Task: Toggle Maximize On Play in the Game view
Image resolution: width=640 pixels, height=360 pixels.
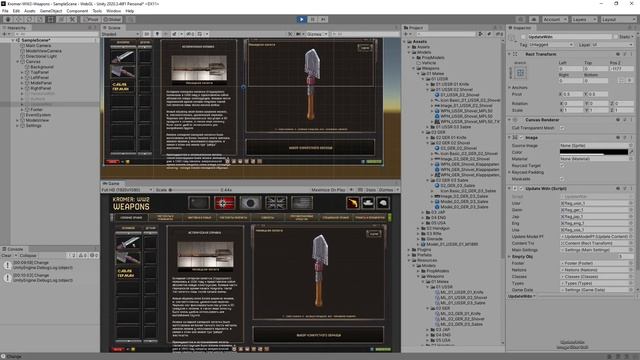Action: coord(328,190)
